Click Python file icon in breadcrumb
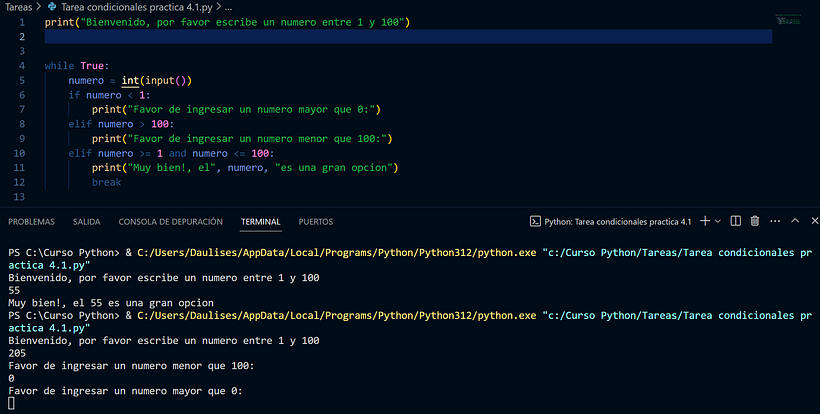Screen dimensions: 820x414 pos(52,7)
